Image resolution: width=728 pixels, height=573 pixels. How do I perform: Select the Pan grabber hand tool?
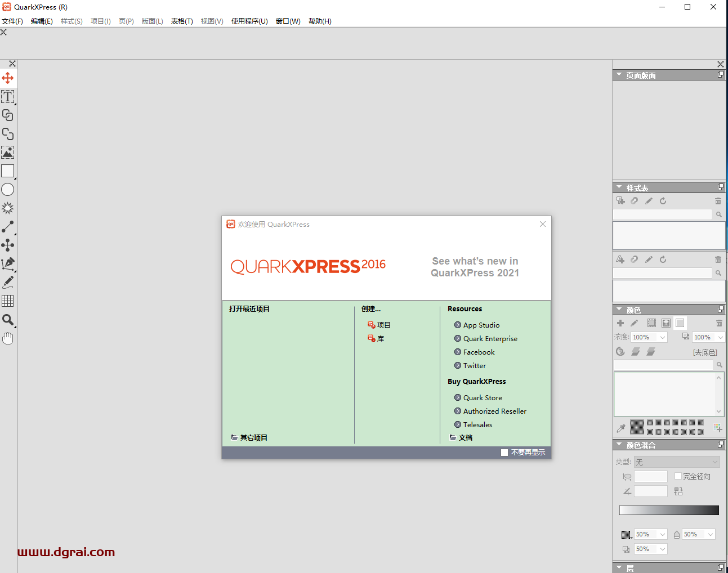click(8, 338)
